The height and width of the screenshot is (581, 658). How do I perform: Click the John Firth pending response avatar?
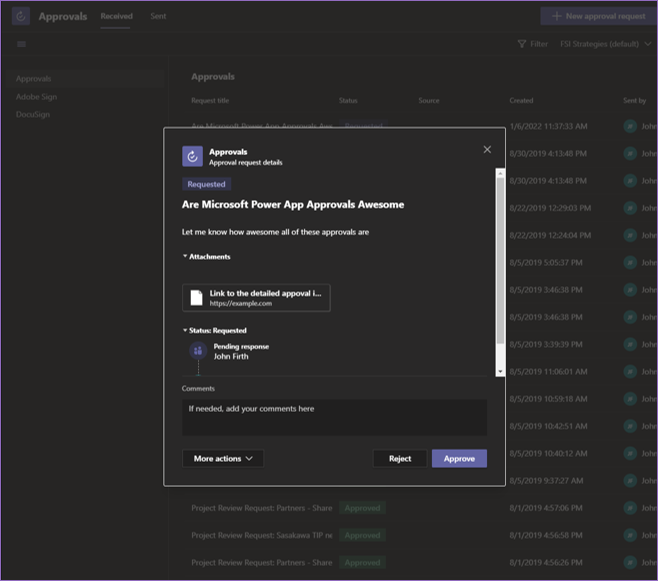tap(198, 351)
